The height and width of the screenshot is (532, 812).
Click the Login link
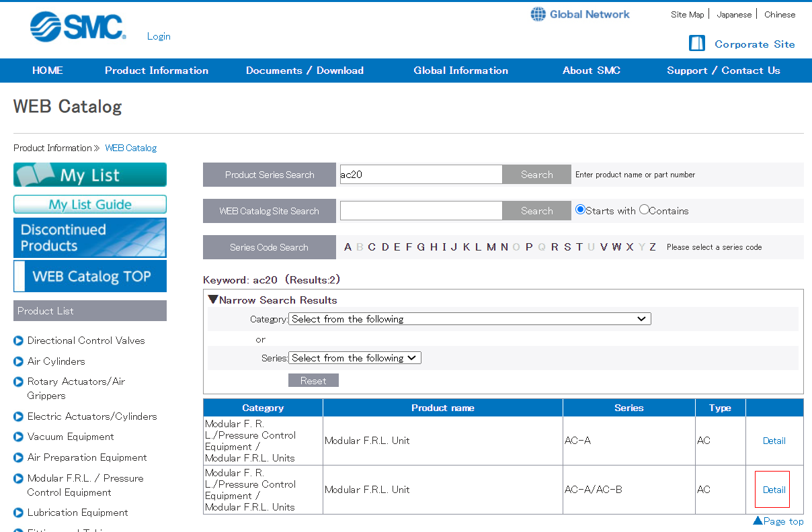point(159,36)
